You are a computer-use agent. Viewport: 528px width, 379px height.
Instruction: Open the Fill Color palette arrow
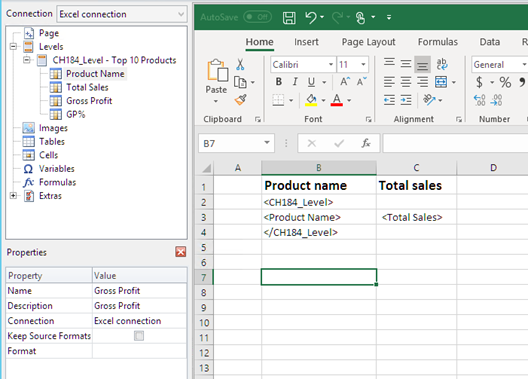(x=323, y=100)
